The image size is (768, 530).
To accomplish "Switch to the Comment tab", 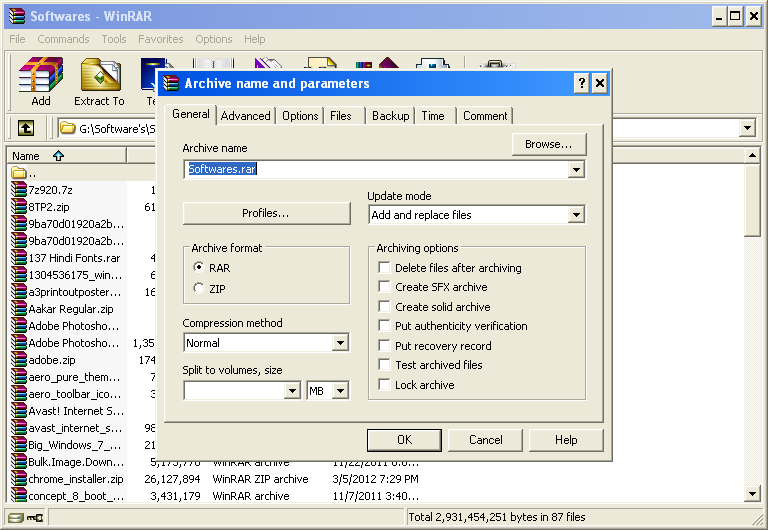I will (x=485, y=116).
